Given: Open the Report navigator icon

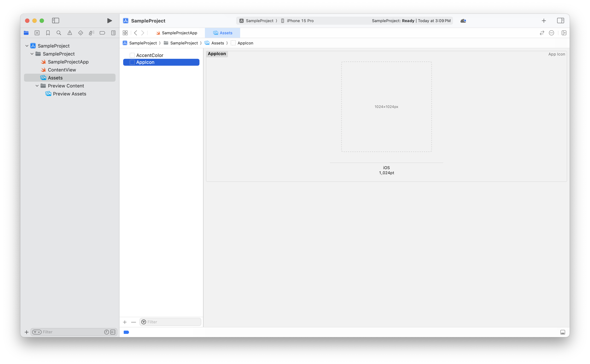Looking at the screenshot, I should tap(113, 33).
